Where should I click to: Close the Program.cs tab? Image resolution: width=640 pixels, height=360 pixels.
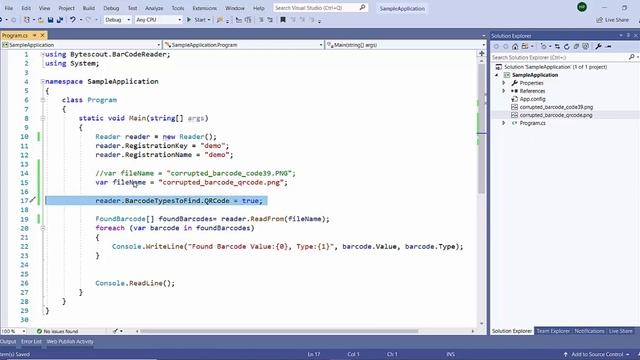[42, 36]
